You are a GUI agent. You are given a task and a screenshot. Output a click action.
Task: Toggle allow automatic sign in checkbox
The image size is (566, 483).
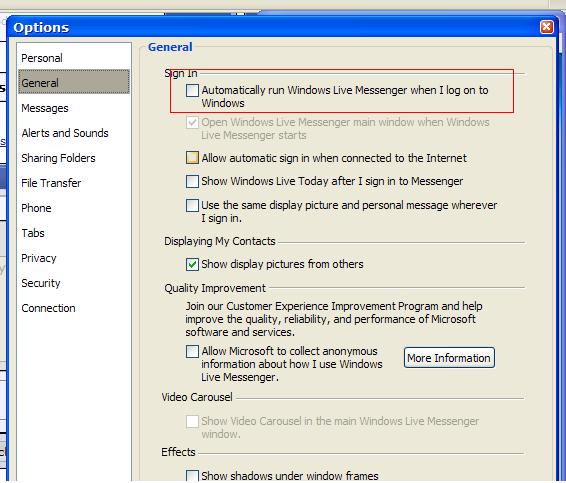click(x=192, y=158)
